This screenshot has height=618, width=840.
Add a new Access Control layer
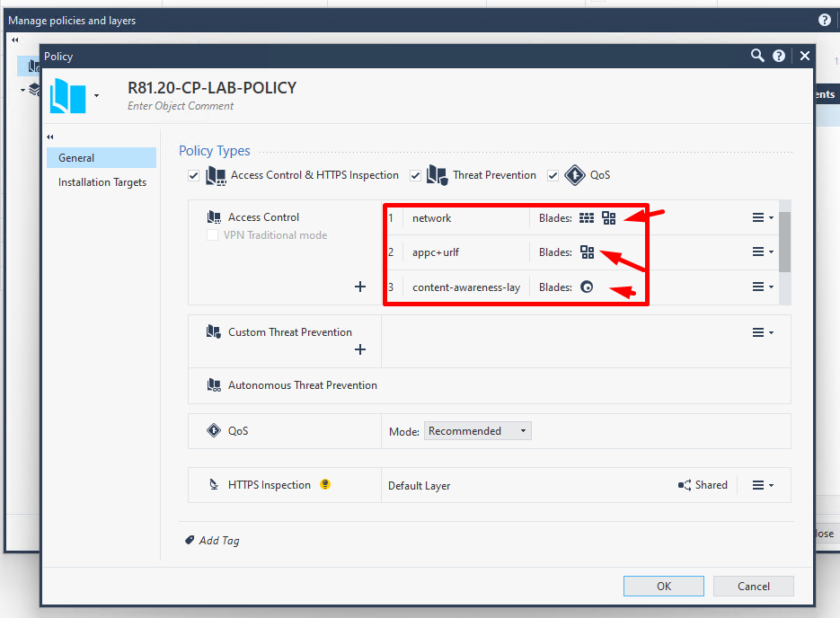pyautogui.click(x=360, y=287)
